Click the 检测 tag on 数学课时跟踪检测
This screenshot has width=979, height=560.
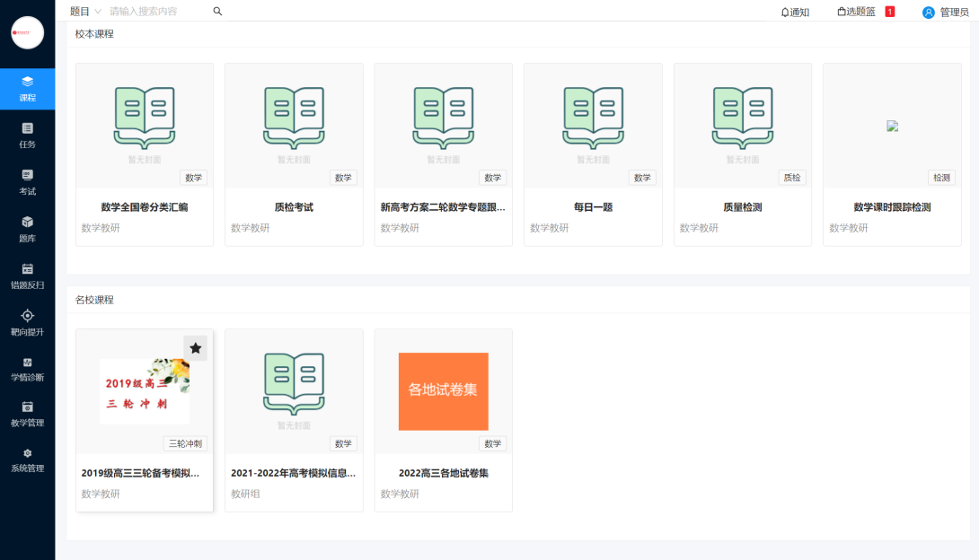[x=941, y=178]
